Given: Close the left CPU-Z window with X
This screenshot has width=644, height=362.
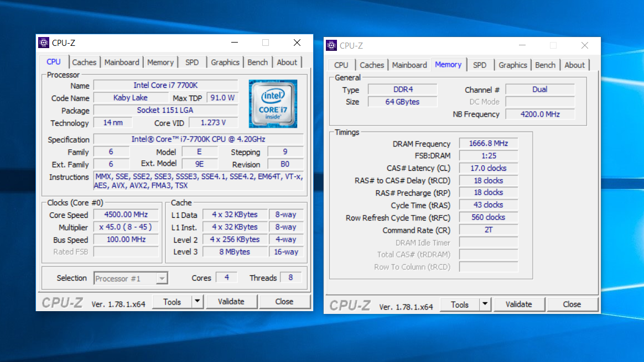Looking at the screenshot, I should point(297,43).
